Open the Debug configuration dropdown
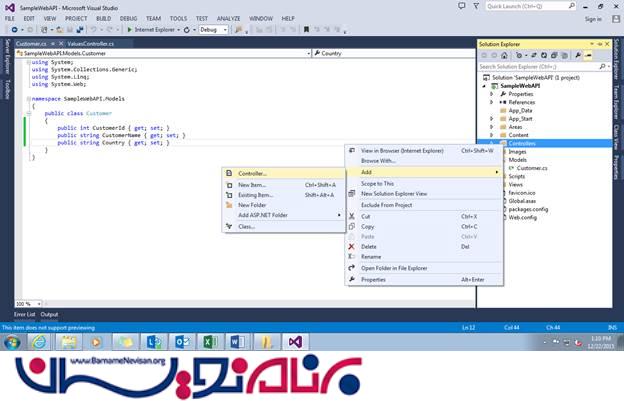 point(214,30)
